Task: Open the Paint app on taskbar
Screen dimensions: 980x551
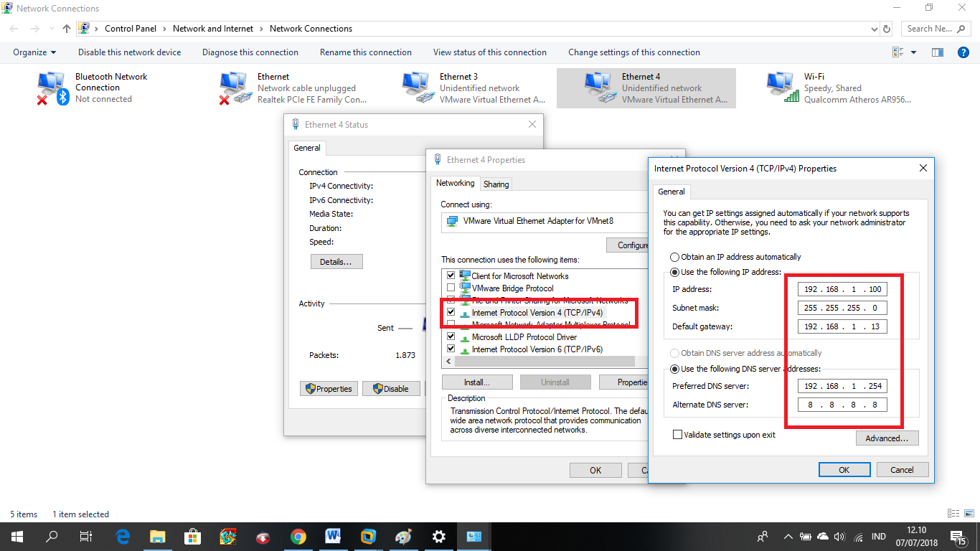Action: (x=403, y=536)
